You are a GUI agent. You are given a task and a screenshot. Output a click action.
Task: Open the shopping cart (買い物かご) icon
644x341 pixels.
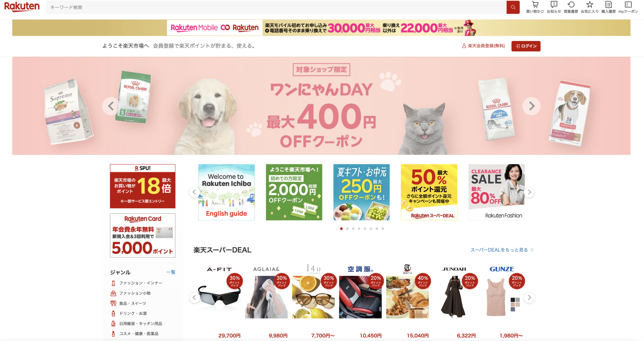(x=535, y=7)
